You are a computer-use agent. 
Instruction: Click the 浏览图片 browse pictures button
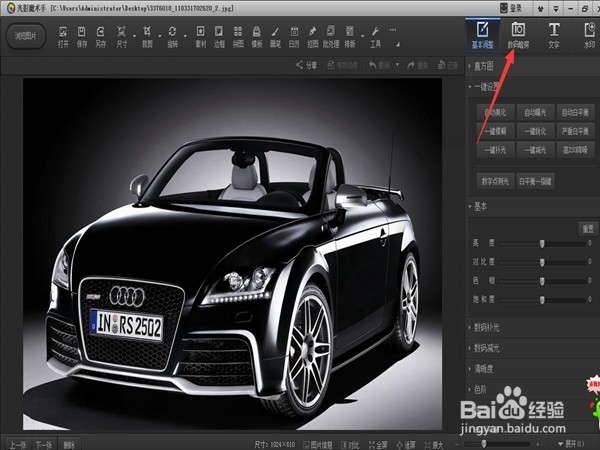click(26, 36)
